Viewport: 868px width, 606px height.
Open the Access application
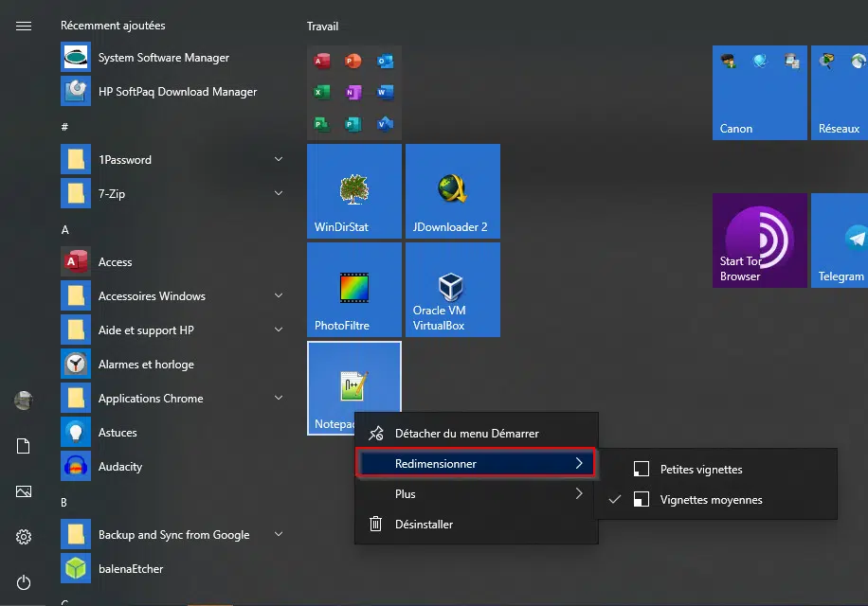(x=172, y=262)
